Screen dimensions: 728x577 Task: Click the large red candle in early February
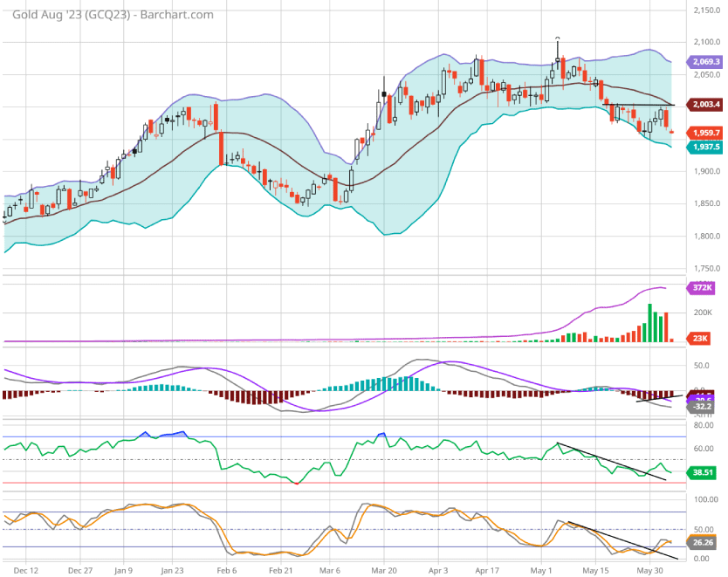[221, 146]
